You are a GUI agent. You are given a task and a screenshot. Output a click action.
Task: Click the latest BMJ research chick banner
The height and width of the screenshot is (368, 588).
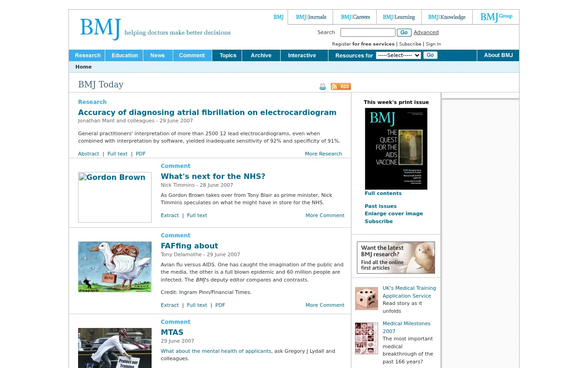pyautogui.click(x=396, y=258)
